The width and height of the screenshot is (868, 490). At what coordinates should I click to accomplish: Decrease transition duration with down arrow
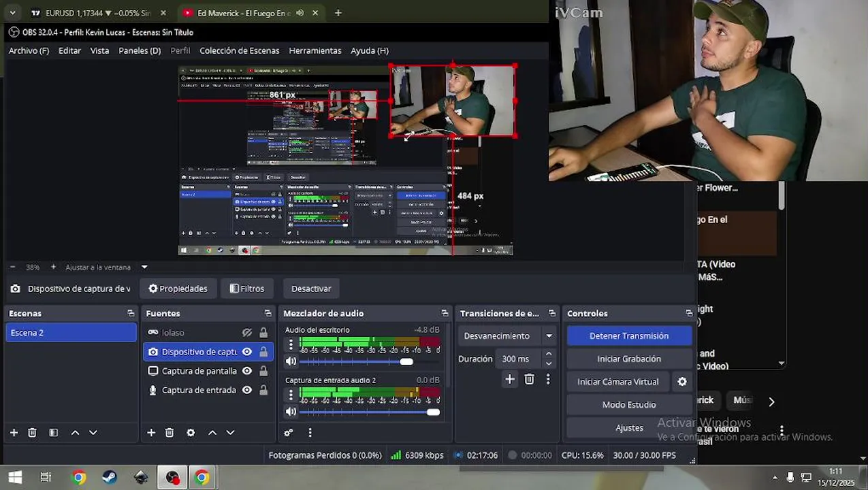click(x=549, y=363)
